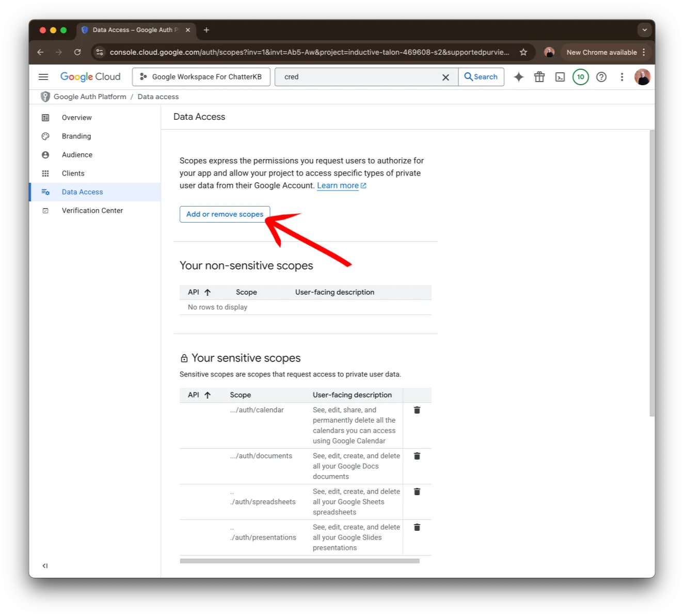Click the Scope column header in sensitive table

click(241, 395)
